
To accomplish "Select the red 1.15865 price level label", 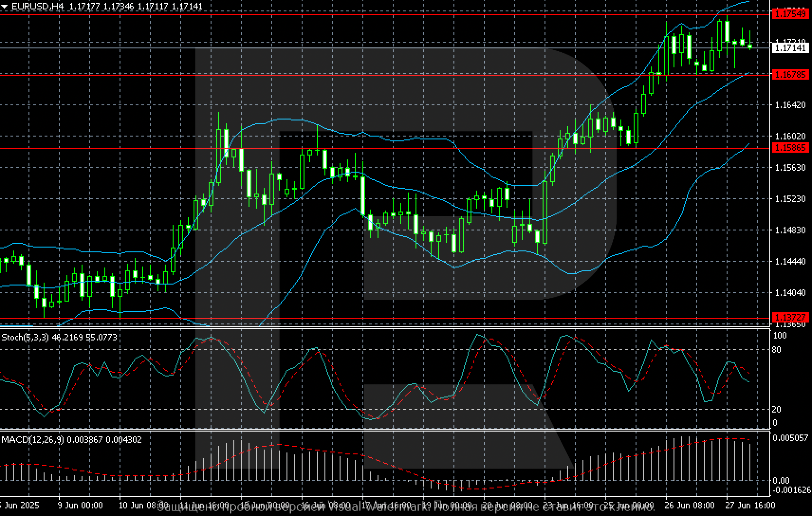I will (x=790, y=148).
